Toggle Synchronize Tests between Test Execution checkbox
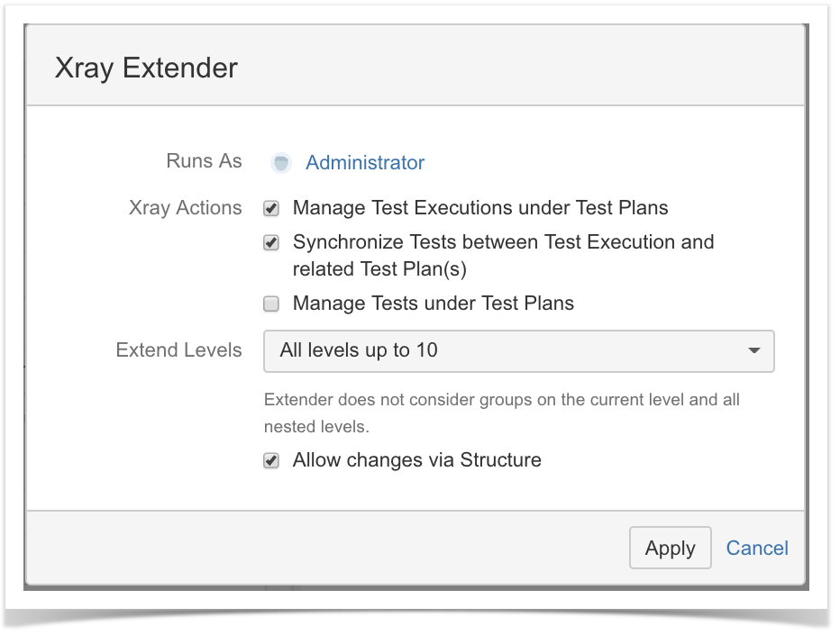This screenshot has height=635, width=840. [271, 242]
